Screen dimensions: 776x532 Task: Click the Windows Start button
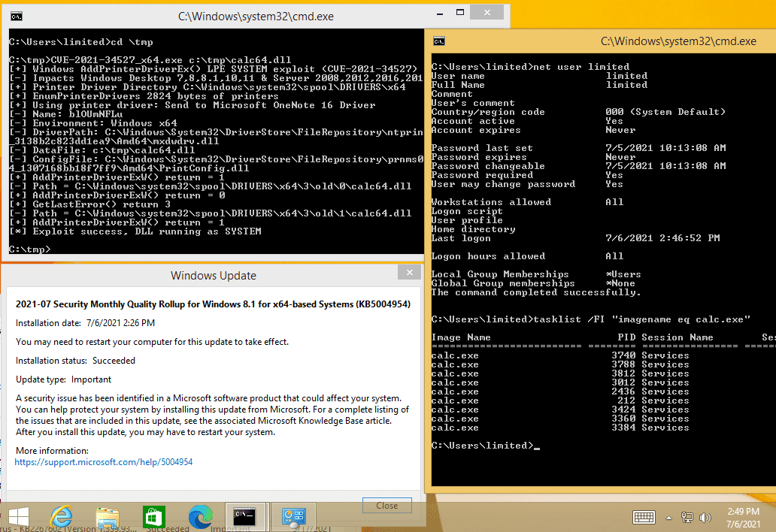click(19, 517)
